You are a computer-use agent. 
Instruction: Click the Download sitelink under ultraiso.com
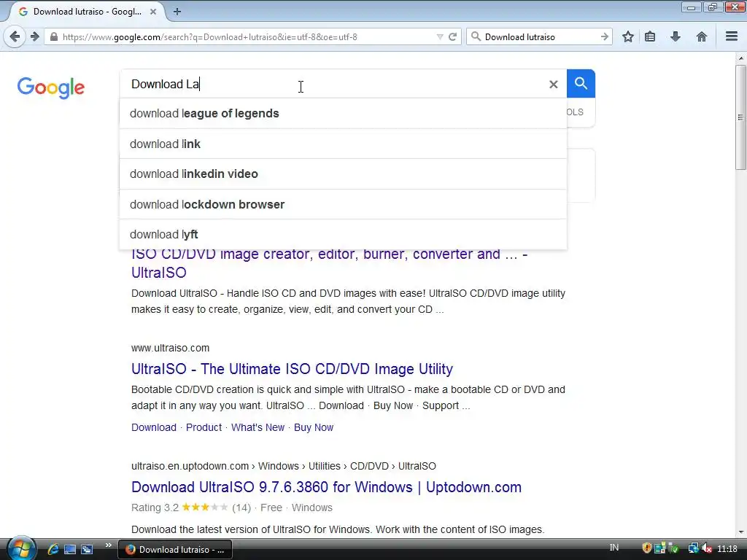click(154, 427)
